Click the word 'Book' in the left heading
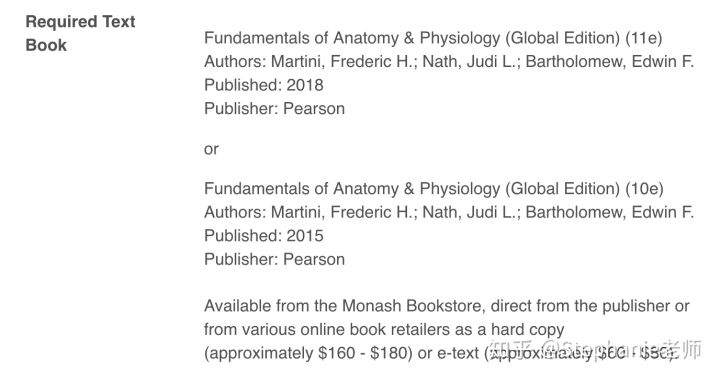 click(x=46, y=45)
